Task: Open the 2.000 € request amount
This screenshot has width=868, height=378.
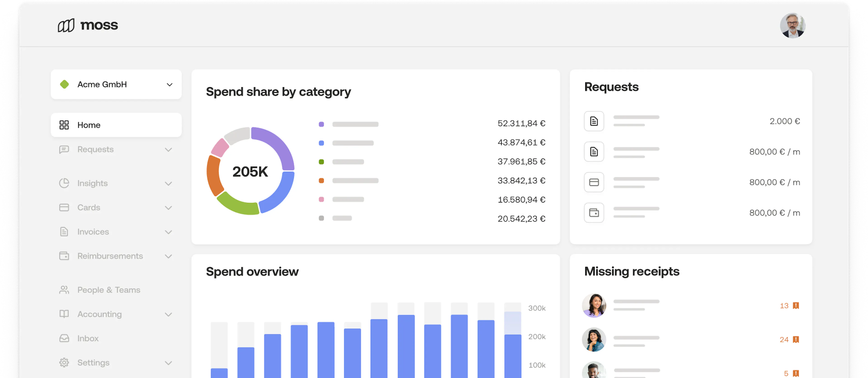Action: click(x=785, y=121)
